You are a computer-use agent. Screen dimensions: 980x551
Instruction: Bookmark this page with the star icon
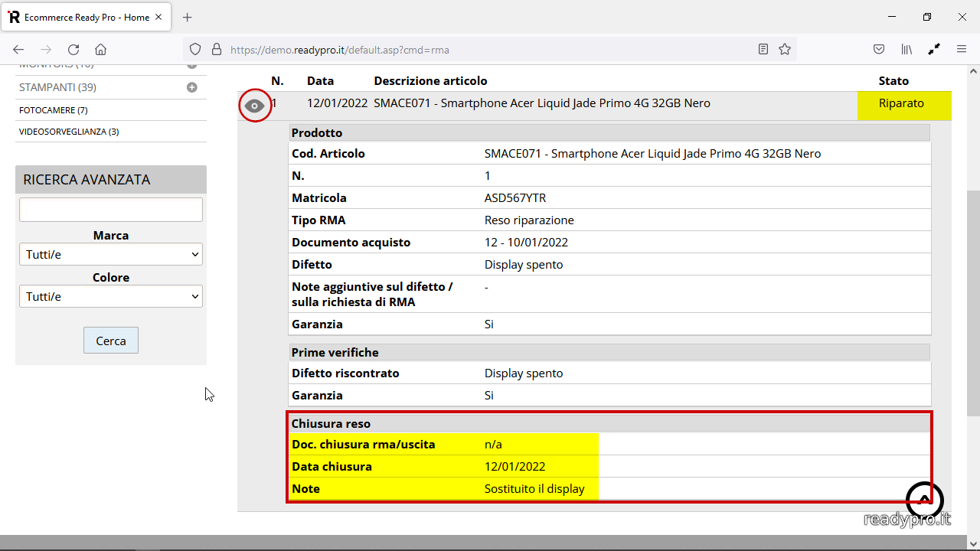[x=785, y=49]
